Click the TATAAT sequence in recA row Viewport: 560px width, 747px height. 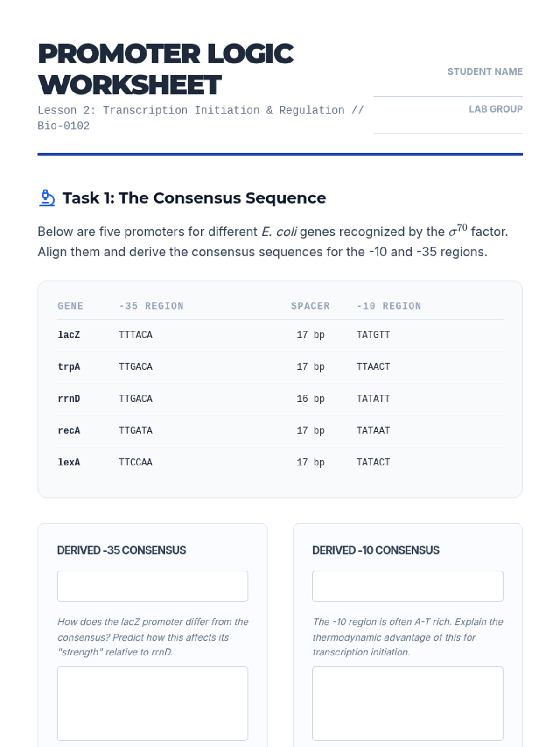pos(373,430)
